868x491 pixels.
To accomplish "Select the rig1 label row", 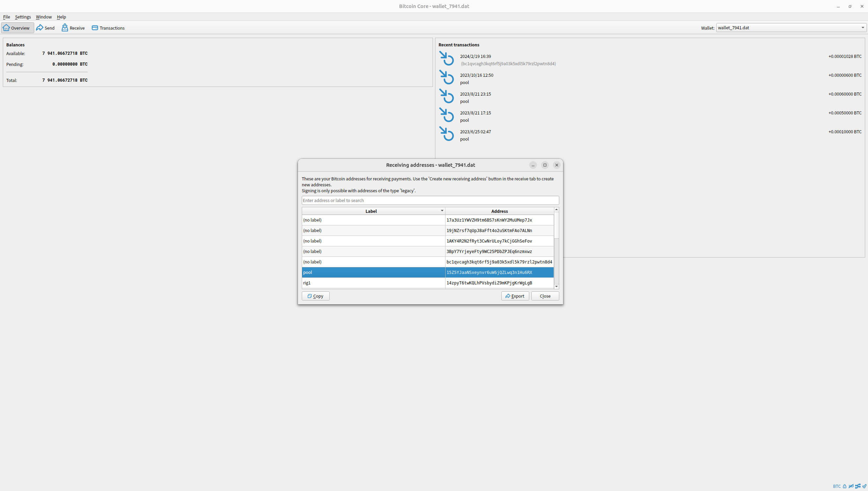I will click(373, 283).
